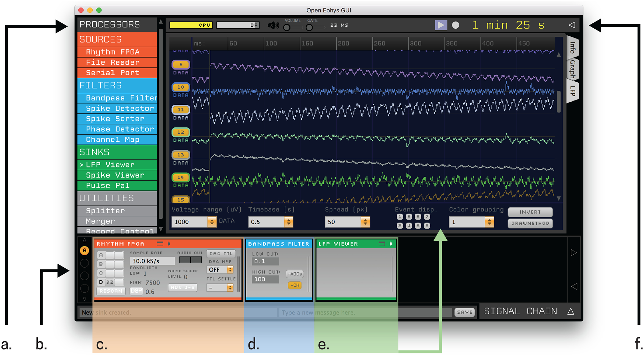Image resolution: width=644 pixels, height=356 pixels.
Task: Open the Graph tab
Action: point(573,69)
